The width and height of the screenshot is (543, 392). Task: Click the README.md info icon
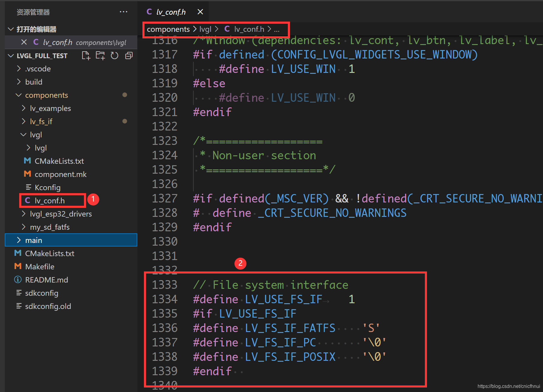[18, 280]
